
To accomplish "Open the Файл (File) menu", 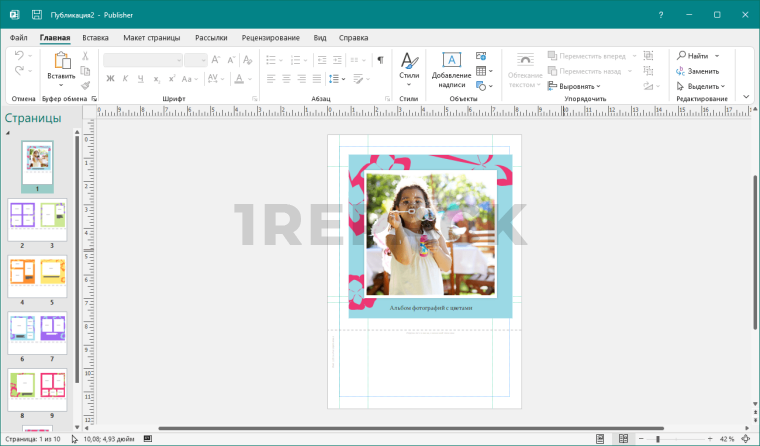I will pos(18,37).
